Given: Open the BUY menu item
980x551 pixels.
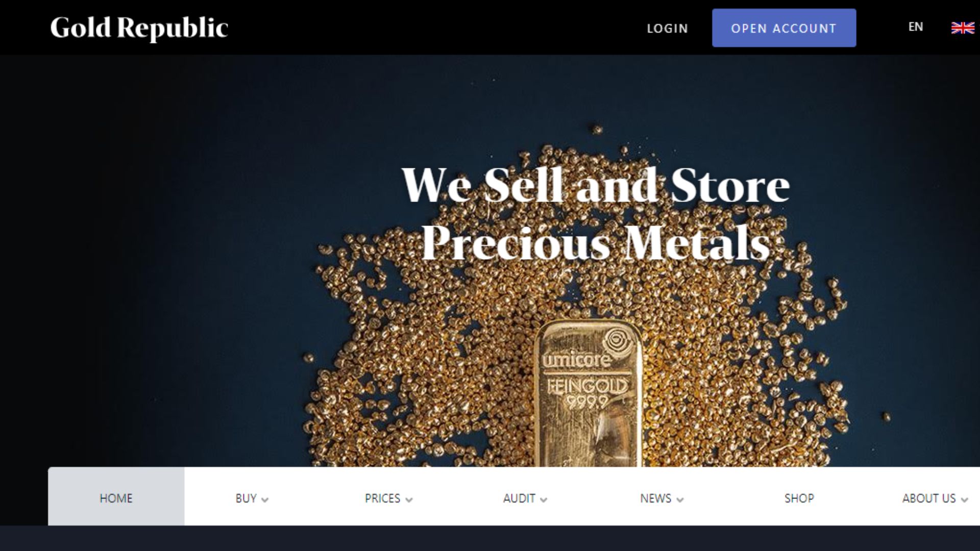Looking at the screenshot, I should pos(246,498).
